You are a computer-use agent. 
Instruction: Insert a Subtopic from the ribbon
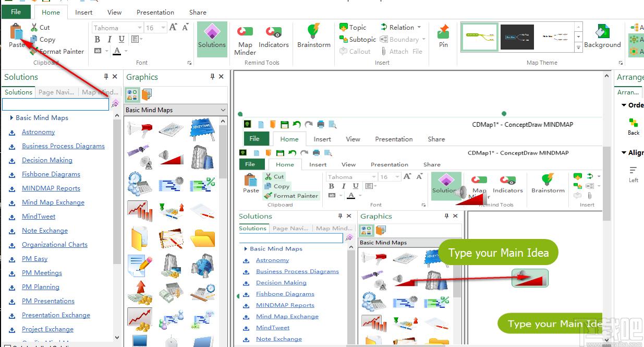coord(358,39)
